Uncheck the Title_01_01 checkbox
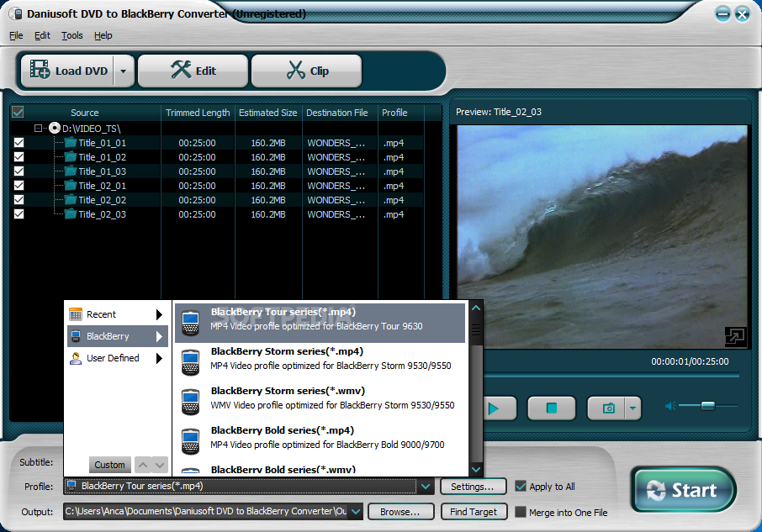This screenshot has height=532, width=762. click(19, 143)
